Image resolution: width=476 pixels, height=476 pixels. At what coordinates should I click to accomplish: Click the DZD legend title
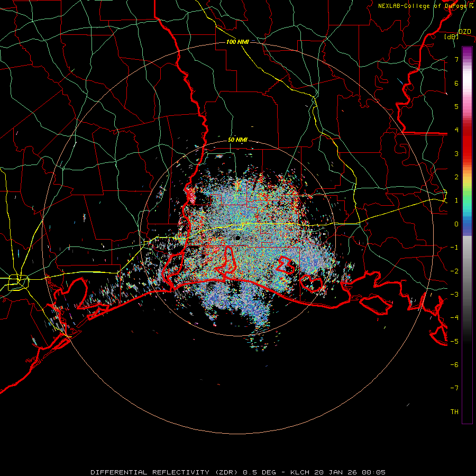click(465, 32)
